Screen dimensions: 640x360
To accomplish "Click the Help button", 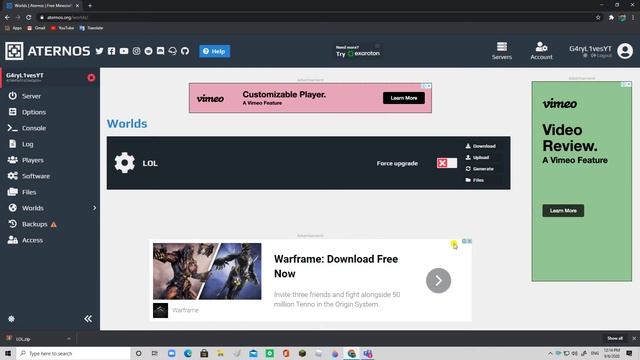I will [215, 51].
